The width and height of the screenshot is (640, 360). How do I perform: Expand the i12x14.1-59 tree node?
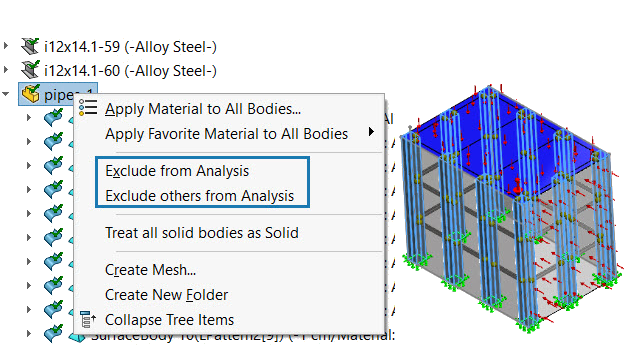coord(6,46)
